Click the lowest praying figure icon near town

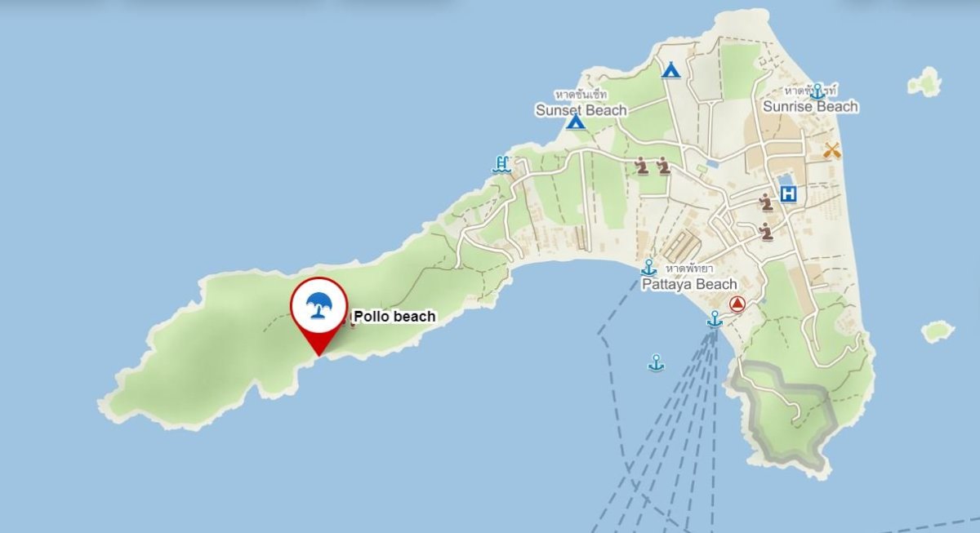(765, 232)
